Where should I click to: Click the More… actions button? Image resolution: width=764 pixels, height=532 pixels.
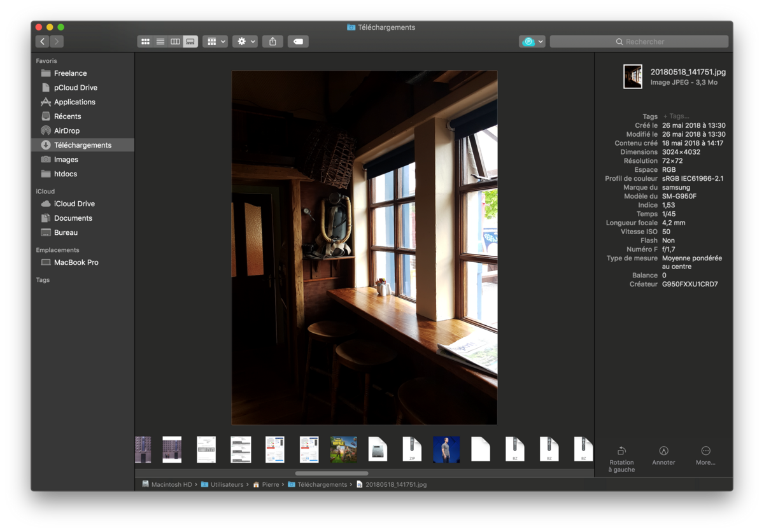click(705, 456)
